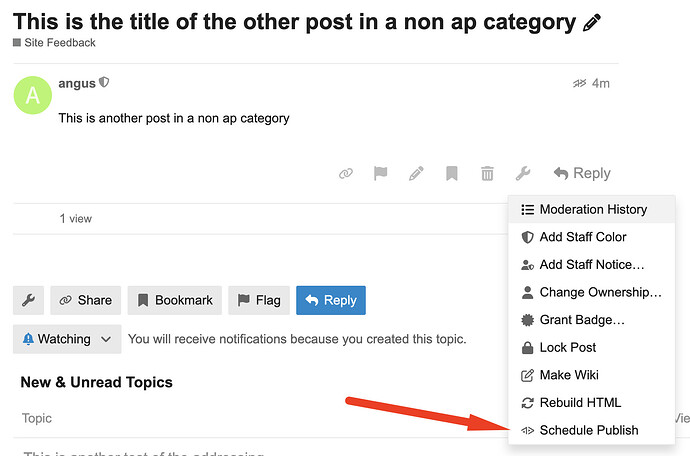Click the staff shield icon beside angus

[104, 82]
